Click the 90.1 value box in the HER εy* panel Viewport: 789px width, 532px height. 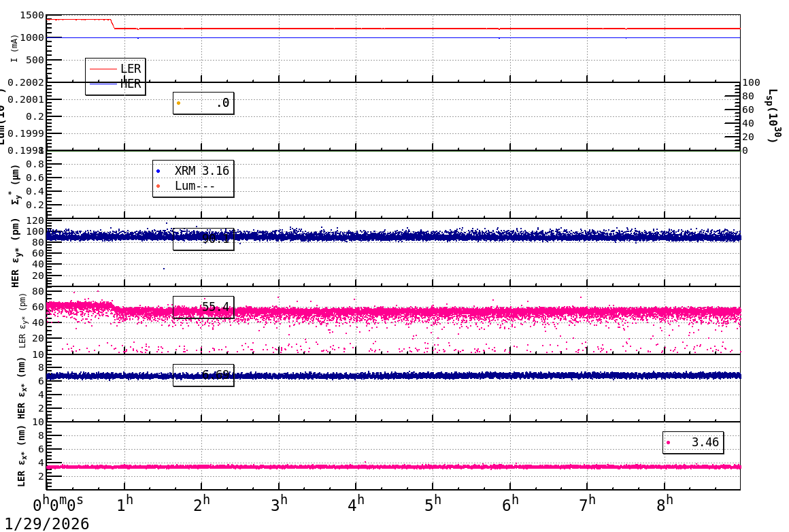pos(203,239)
